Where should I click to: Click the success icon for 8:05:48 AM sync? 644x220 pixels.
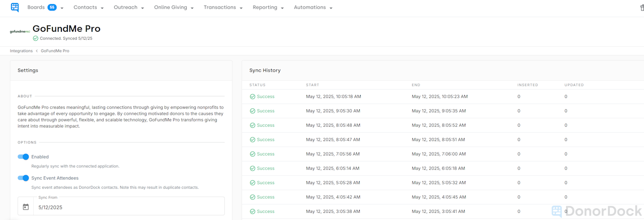[x=253, y=125]
